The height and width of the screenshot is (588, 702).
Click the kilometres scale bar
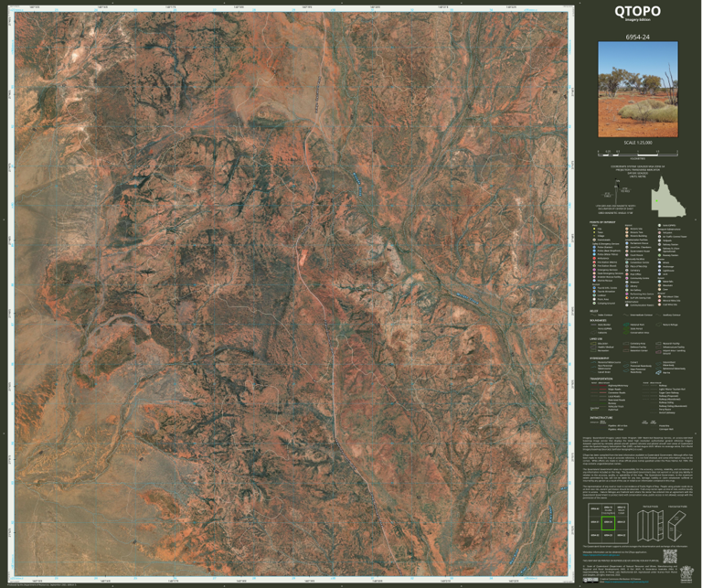(637, 153)
